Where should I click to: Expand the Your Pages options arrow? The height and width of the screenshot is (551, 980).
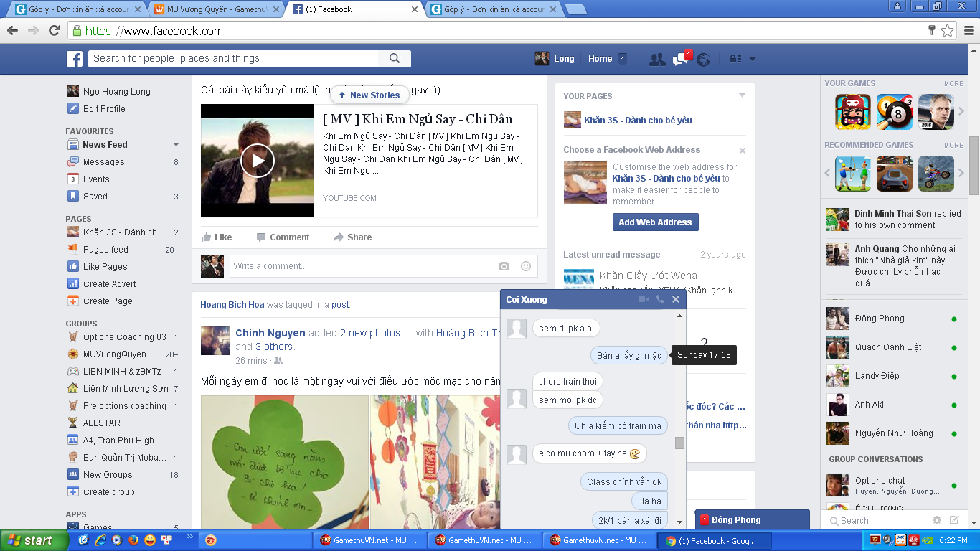click(742, 95)
